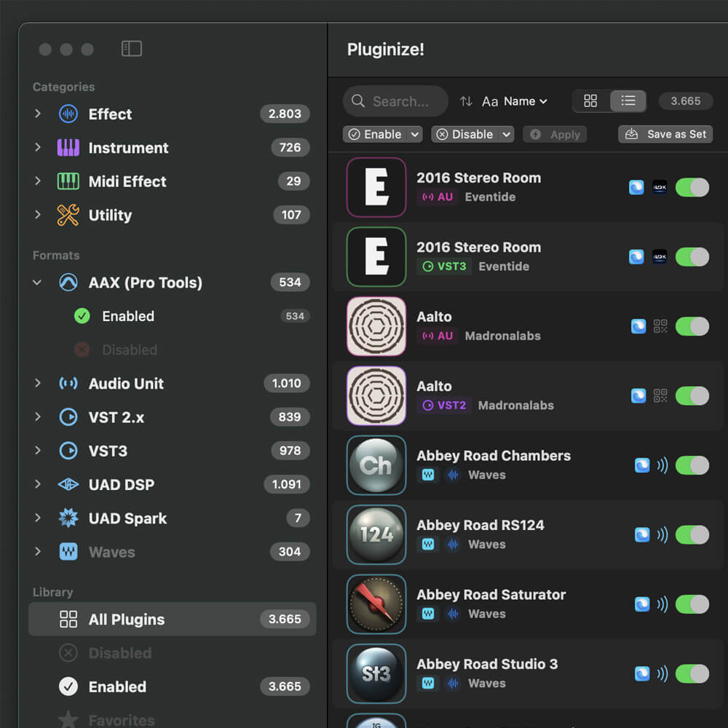Expand the Effect category chevron
Screen dimensions: 728x728
point(38,114)
